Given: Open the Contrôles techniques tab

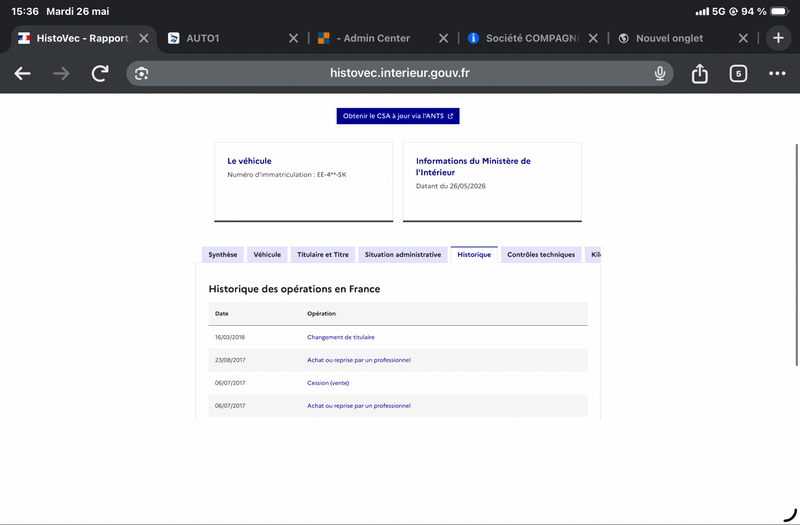Looking at the screenshot, I should pyautogui.click(x=541, y=255).
